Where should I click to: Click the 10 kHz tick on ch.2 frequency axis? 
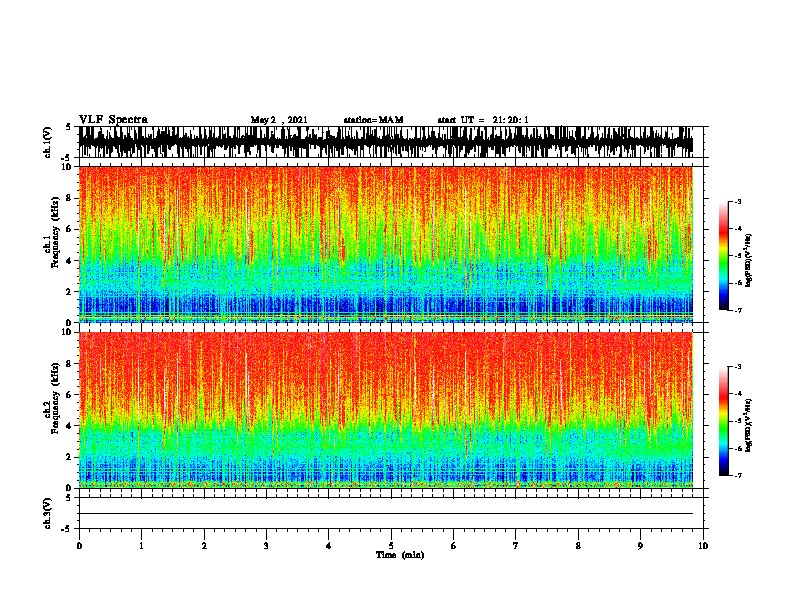point(68,332)
